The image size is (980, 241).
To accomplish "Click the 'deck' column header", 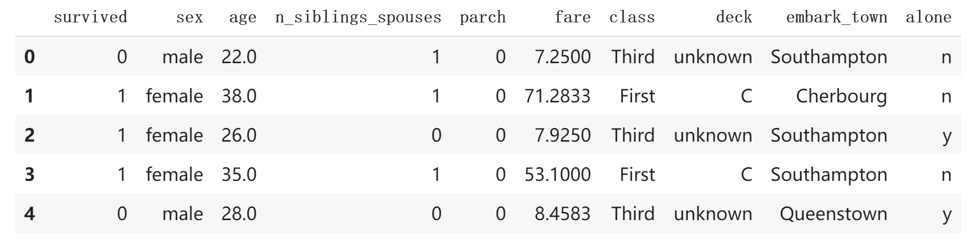I will 734,17.
